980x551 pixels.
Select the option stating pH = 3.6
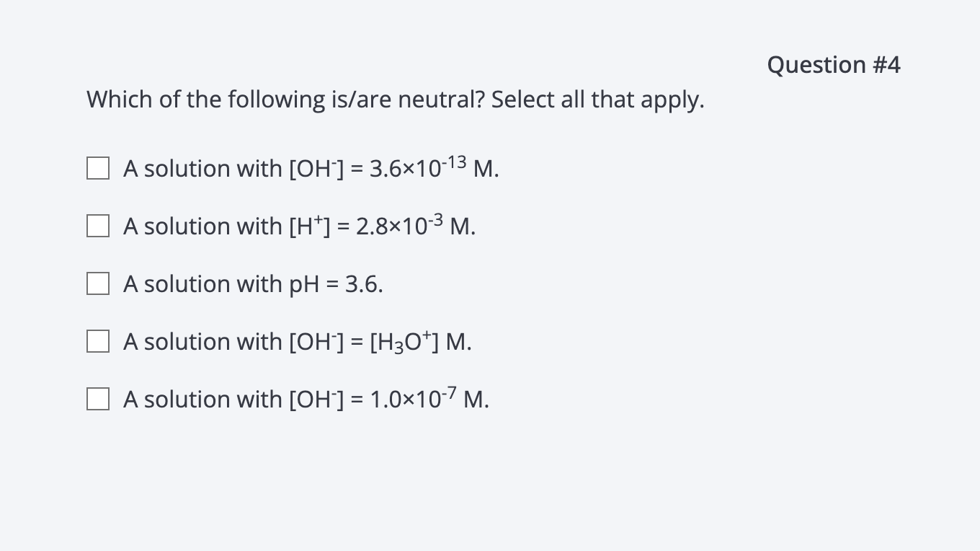click(x=252, y=283)
